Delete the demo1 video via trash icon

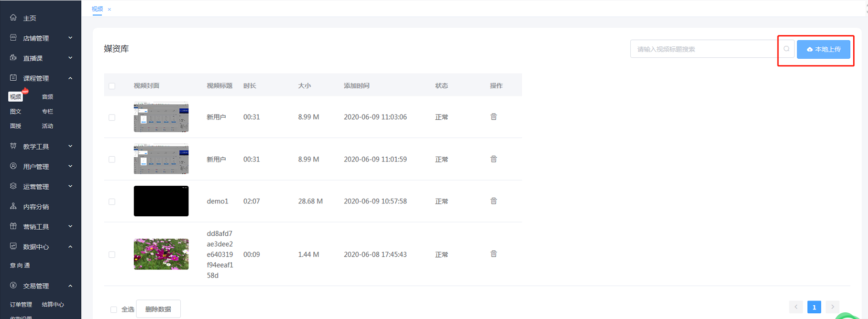[494, 201]
